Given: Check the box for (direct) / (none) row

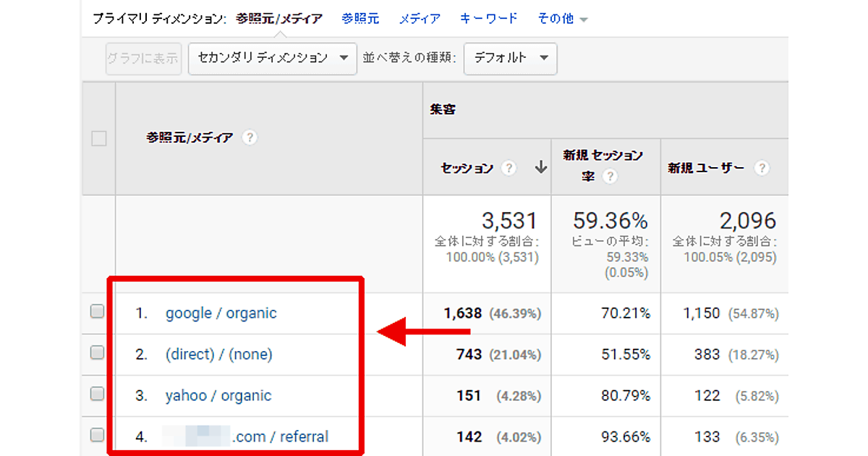Looking at the screenshot, I should pyautogui.click(x=98, y=353).
